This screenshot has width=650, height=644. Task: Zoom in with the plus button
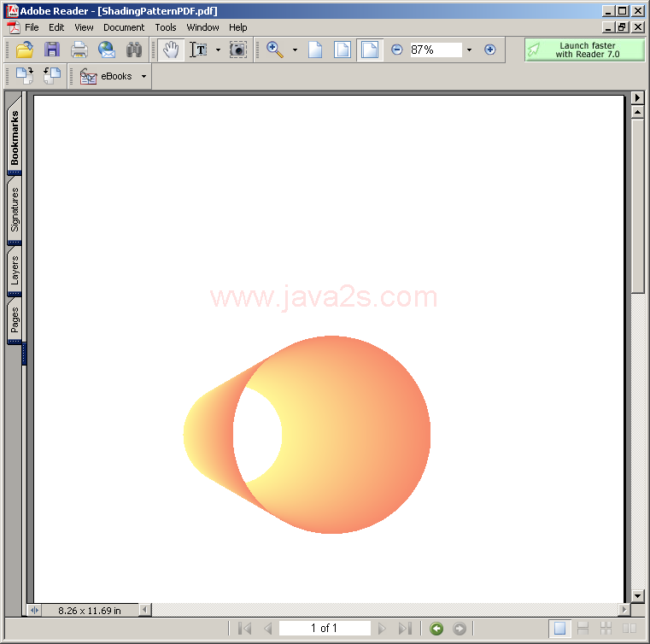(489, 50)
